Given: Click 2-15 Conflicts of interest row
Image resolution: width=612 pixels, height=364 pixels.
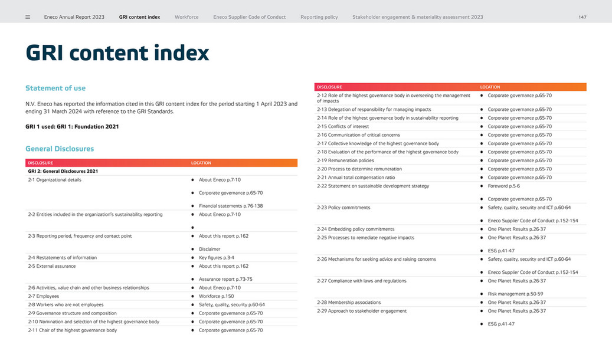Looking at the screenshot, I should pyautogui.click(x=450, y=126).
